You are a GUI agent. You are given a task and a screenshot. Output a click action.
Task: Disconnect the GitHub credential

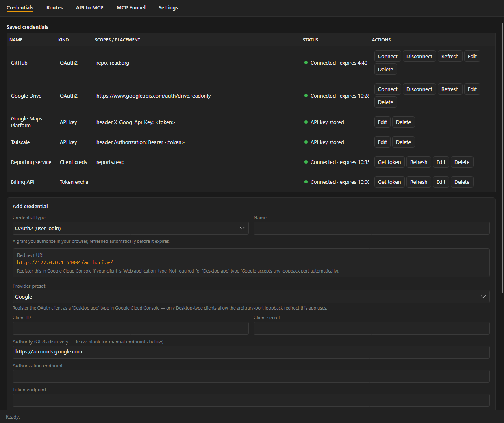(419, 56)
